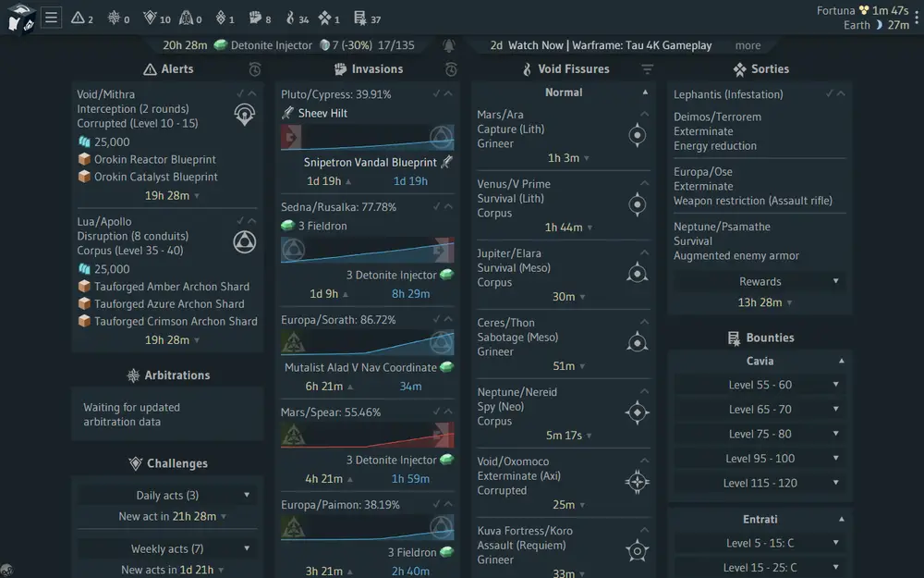Click the Pluto/Cypress invasion progress bar
This screenshot has width=924, height=578.
pos(367,138)
